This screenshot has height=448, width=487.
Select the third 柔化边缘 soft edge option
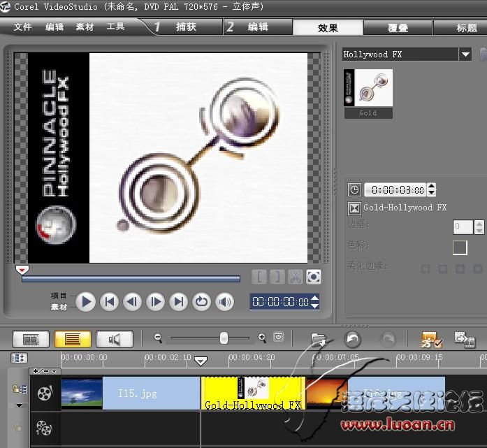[460, 269]
